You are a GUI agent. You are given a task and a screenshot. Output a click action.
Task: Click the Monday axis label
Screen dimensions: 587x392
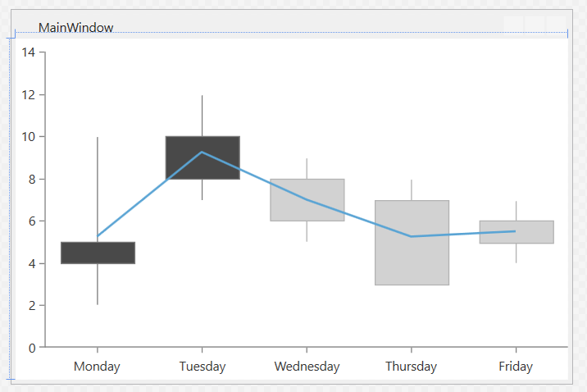click(x=97, y=367)
